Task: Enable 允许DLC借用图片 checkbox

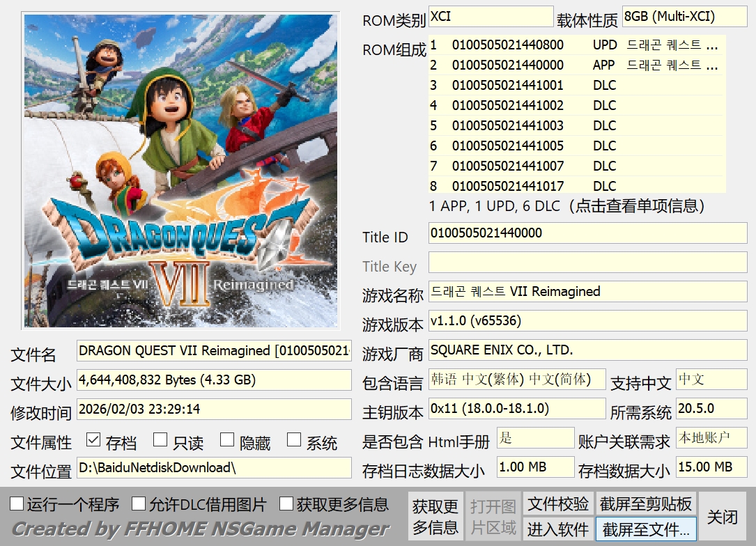Action: pos(139,504)
